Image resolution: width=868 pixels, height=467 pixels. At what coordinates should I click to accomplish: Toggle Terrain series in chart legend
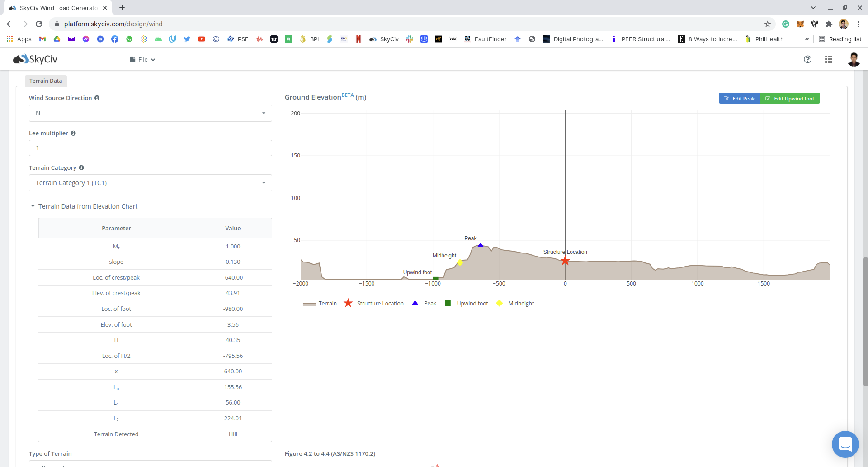pos(320,304)
